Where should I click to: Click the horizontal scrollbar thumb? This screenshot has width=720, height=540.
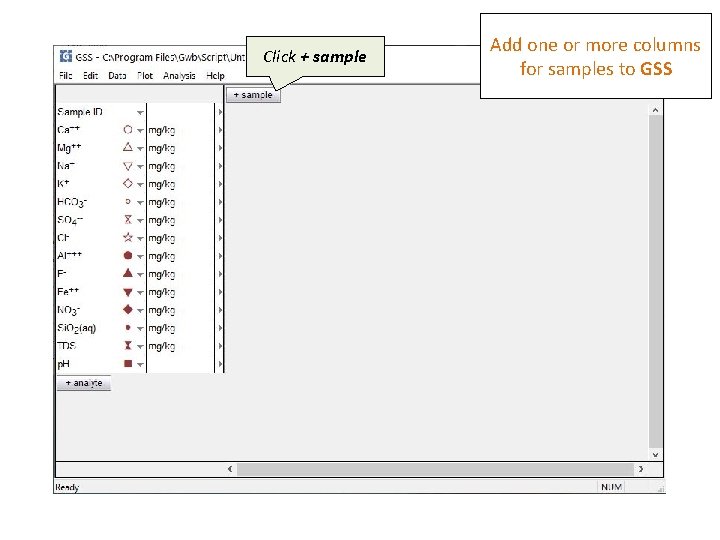435,469
